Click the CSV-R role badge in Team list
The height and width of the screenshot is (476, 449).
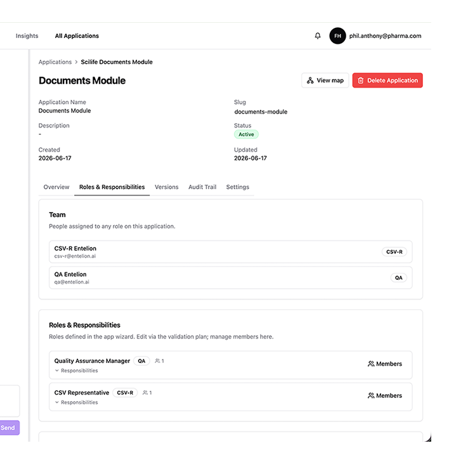coord(394,252)
